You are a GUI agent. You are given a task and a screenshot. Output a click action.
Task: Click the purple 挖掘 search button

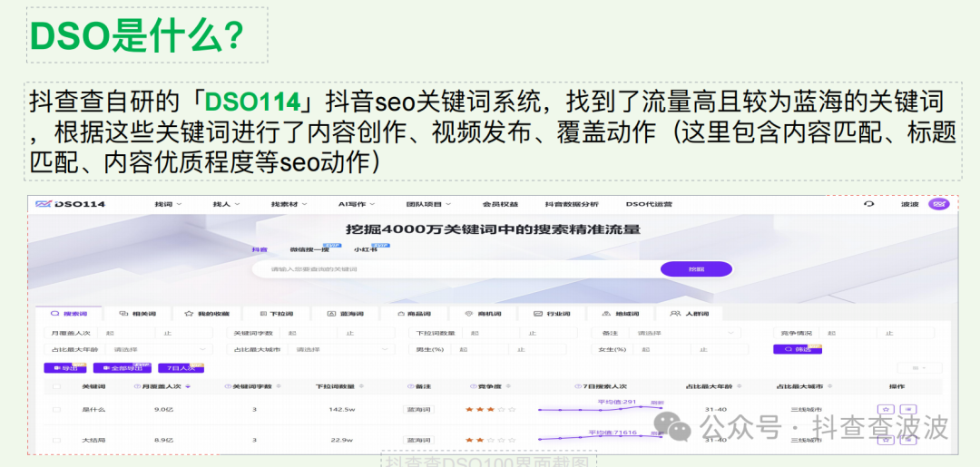point(696,269)
